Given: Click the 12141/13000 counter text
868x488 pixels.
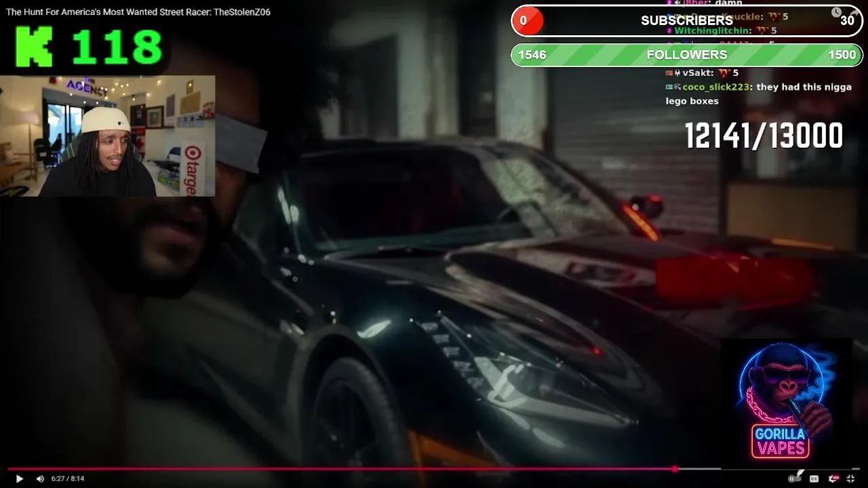Looking at the screenshot, I should [x=764, y=136].
